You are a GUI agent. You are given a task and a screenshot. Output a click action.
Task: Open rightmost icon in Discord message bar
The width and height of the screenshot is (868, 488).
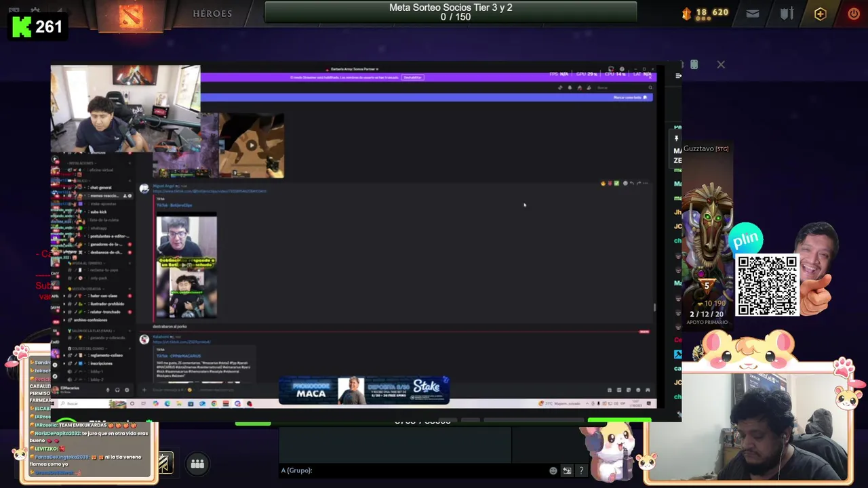(648, 390)
